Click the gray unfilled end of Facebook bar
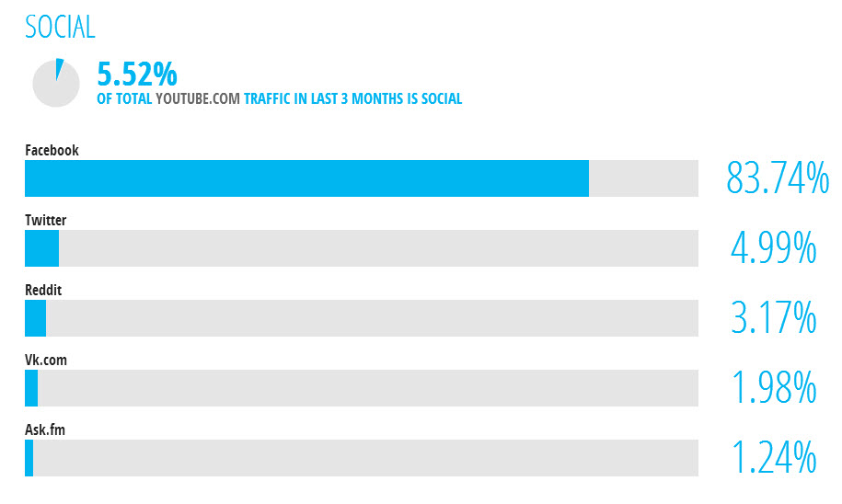This screenshot has height=504, width=842. pos(643,178)
